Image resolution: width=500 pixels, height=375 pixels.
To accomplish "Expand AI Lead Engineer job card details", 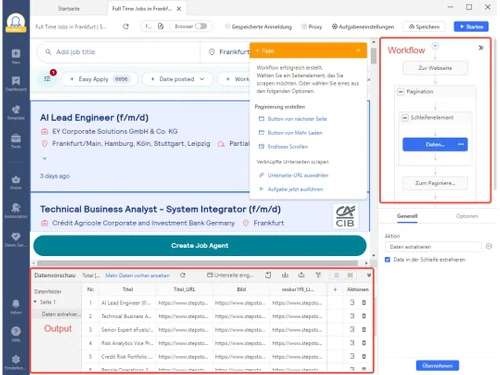I will 45,158.
